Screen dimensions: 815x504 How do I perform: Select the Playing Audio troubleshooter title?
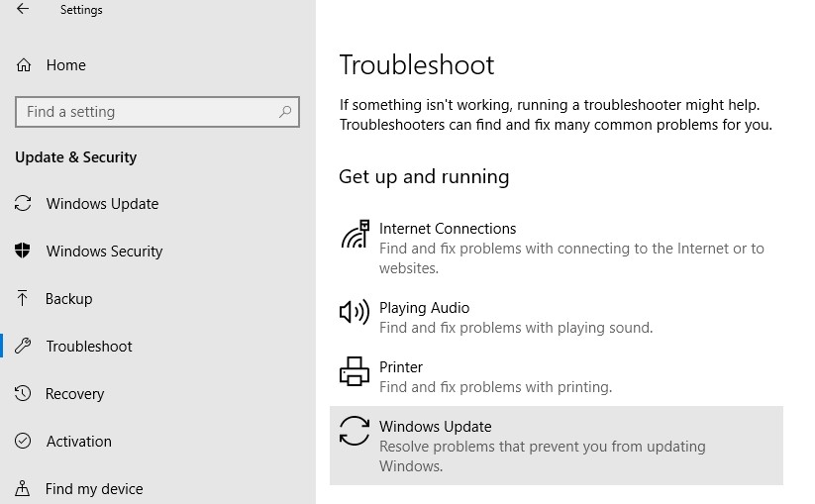[424, 308]
